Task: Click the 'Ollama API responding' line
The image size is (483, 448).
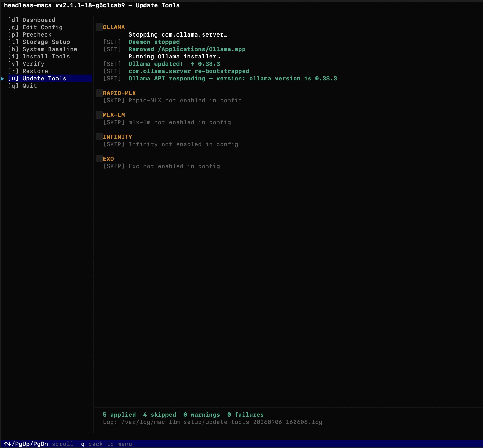Action: pos(233,78)
